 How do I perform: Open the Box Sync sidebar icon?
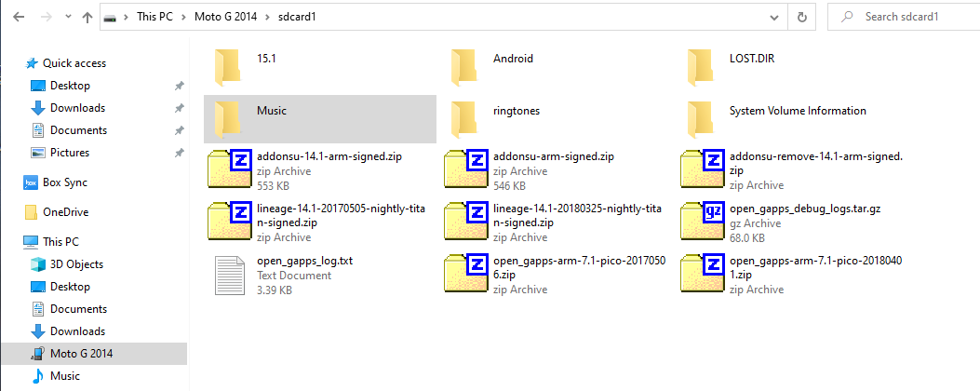31,182
